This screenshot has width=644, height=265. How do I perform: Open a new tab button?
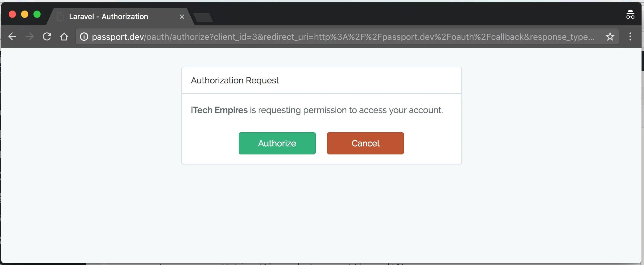(203, 17)
